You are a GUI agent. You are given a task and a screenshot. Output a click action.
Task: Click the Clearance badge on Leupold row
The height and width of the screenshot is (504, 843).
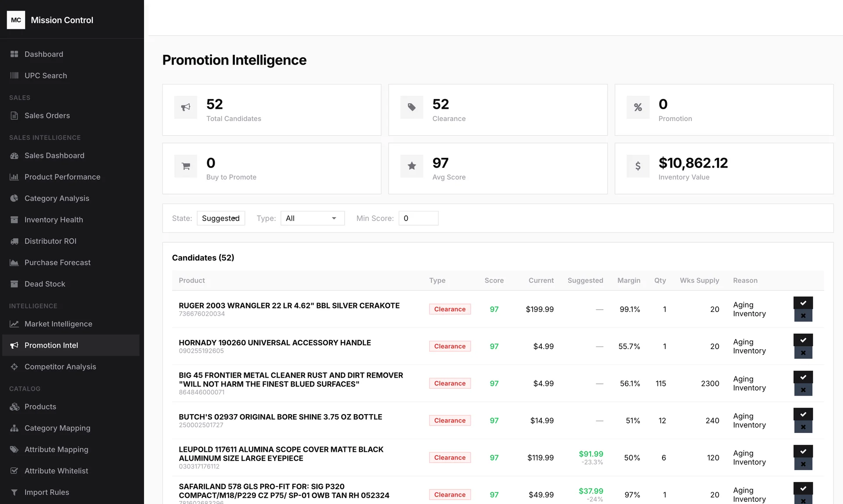450,458
